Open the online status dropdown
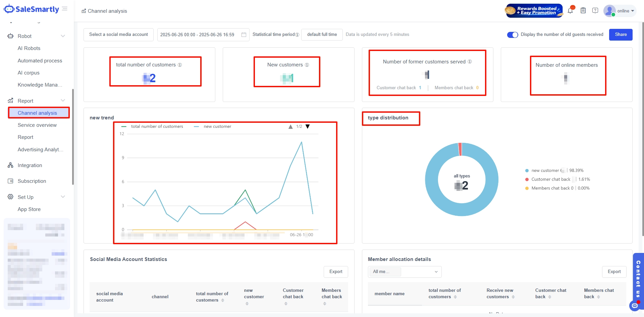Screen dimensions: 644x317 (625, 11)
